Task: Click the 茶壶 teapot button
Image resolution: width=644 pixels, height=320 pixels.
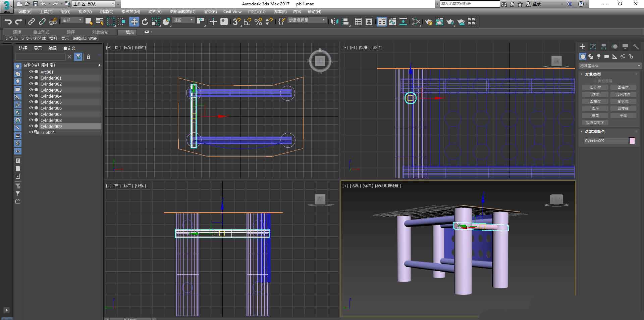Action: pyautogui.click(x=595, y=116)
